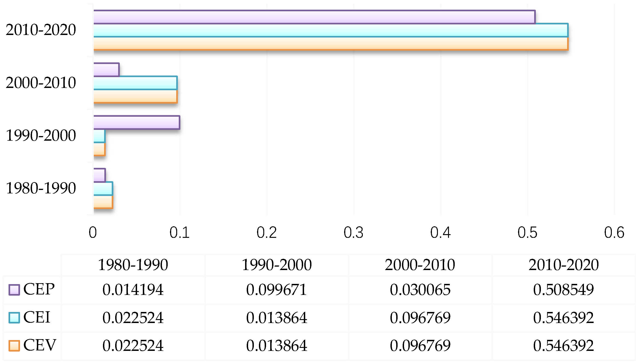
Task: Select table header 2000-2010 column
Action: click(x=420, y=265)
